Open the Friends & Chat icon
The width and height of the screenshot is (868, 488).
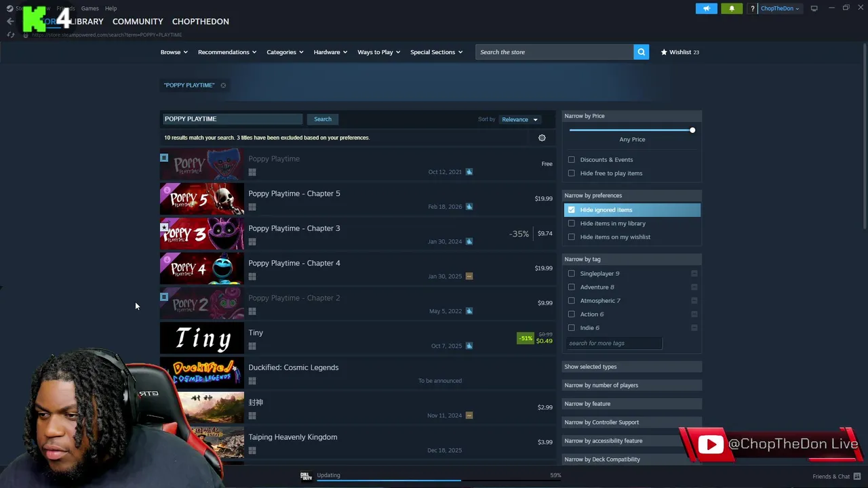pyautogui.click(x=857, y=476)
